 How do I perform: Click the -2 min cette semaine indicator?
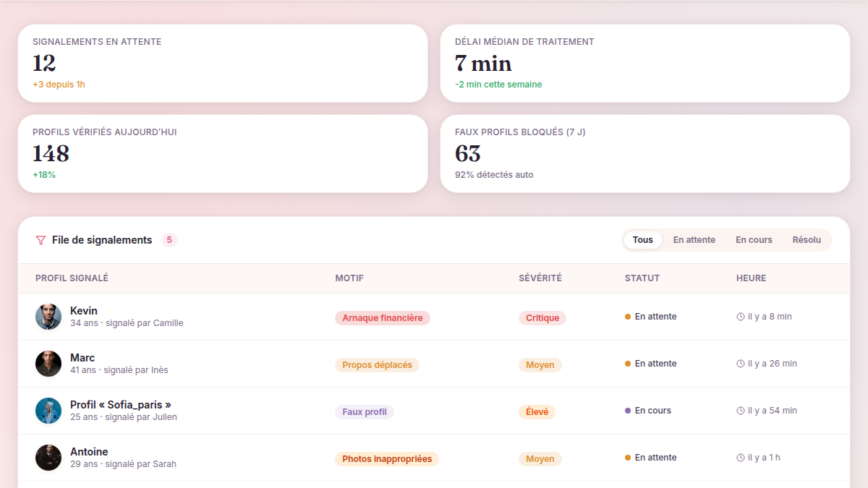[498, 85]
